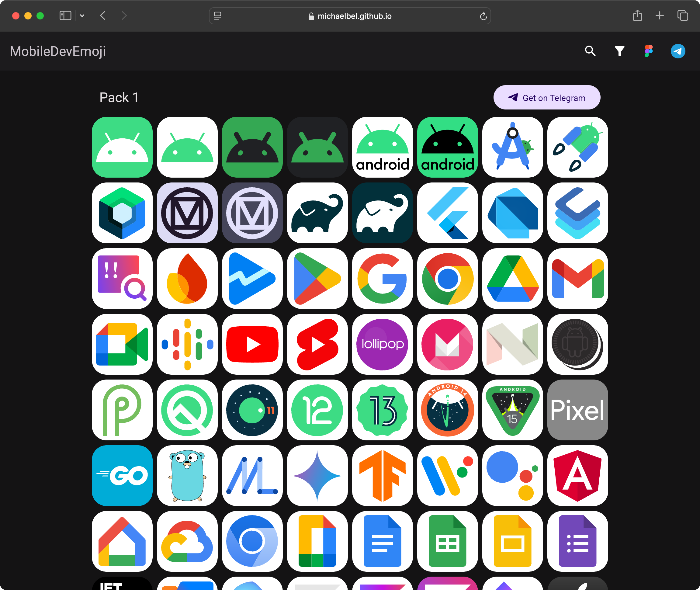Select the Chromium blue emoji

point(252,541)
